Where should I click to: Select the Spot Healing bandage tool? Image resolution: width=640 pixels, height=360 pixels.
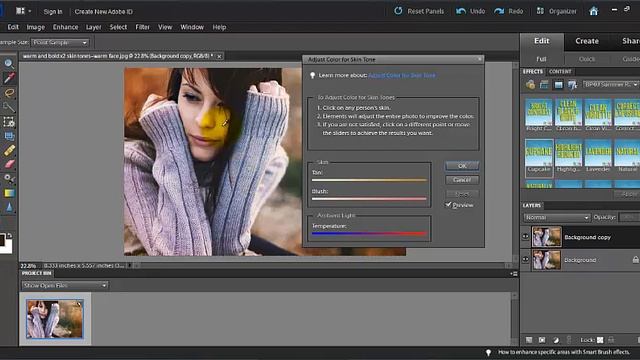coord(9,150)
